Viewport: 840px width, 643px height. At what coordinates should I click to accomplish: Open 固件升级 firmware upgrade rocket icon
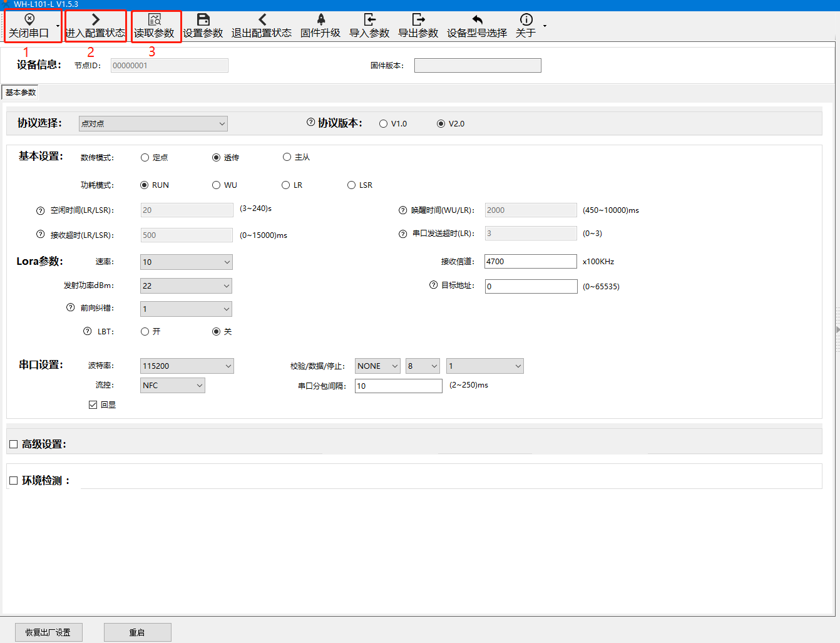click(320, 19)
